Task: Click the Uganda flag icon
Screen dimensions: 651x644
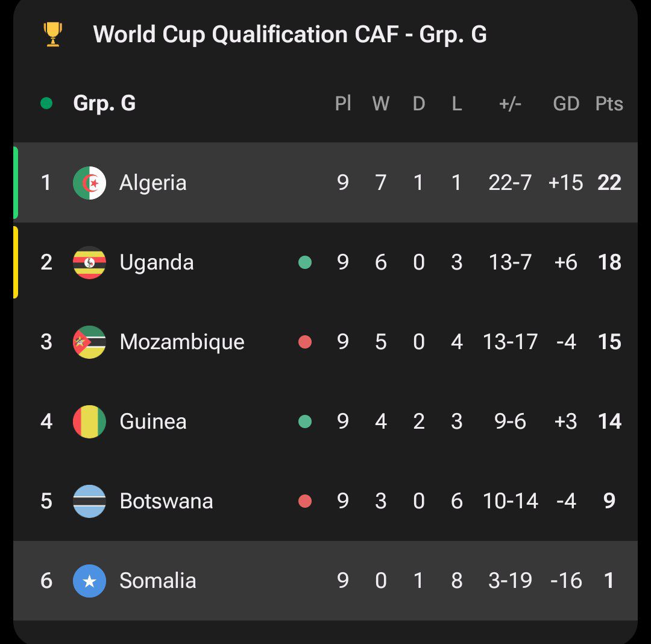Action: pos(89,262)
